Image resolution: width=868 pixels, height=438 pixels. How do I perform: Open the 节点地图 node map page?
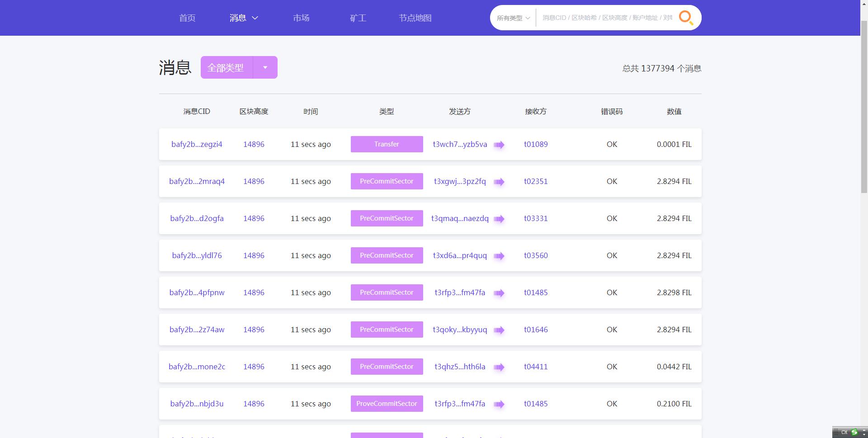(415, 18)
